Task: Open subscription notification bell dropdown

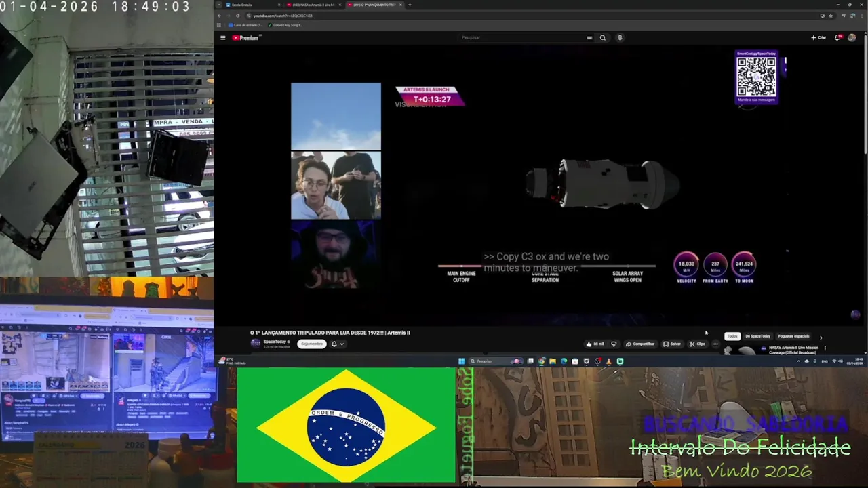Action: 337,344
